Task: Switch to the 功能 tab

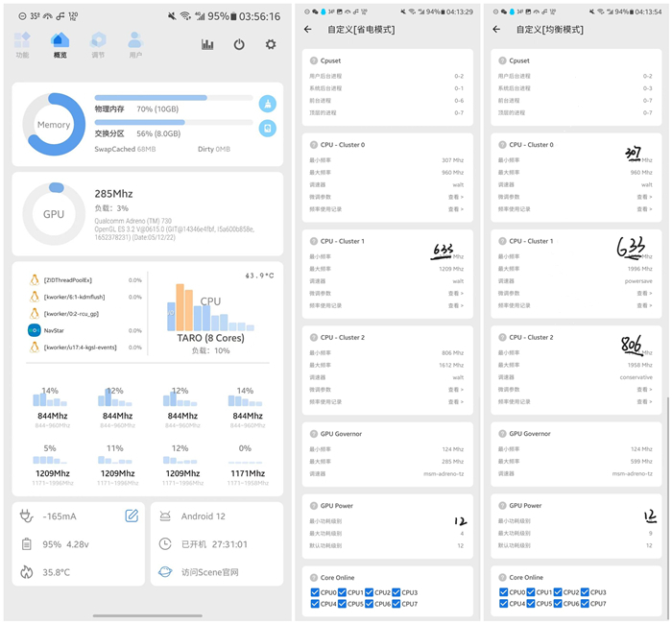Action: pos(22,44)
